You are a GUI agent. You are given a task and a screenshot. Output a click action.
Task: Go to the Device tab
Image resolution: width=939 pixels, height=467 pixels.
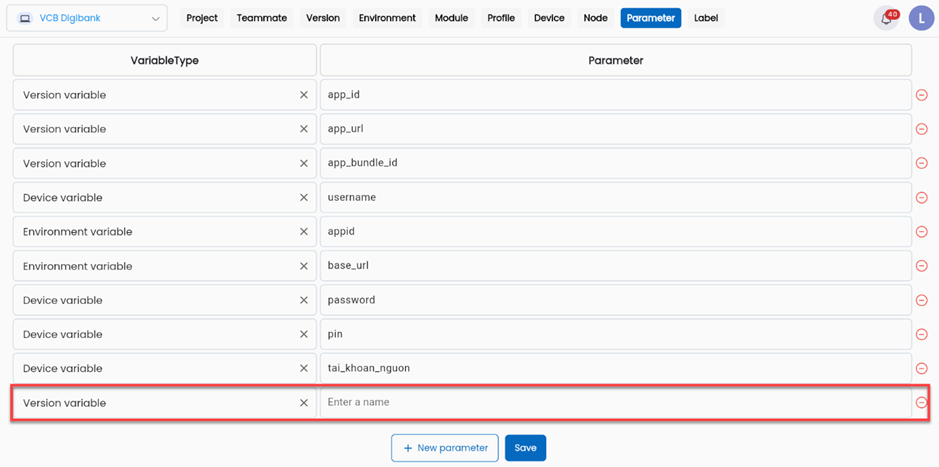(x=549, y=18)
